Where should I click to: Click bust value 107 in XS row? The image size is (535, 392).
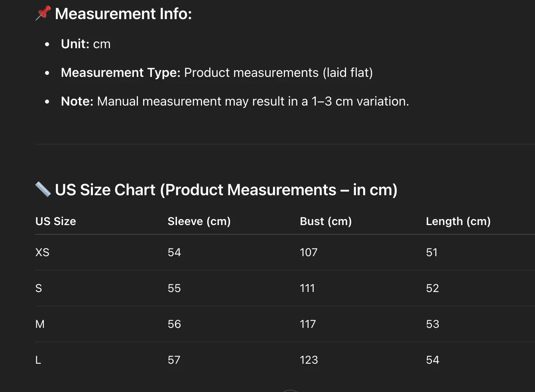[309, 252]
